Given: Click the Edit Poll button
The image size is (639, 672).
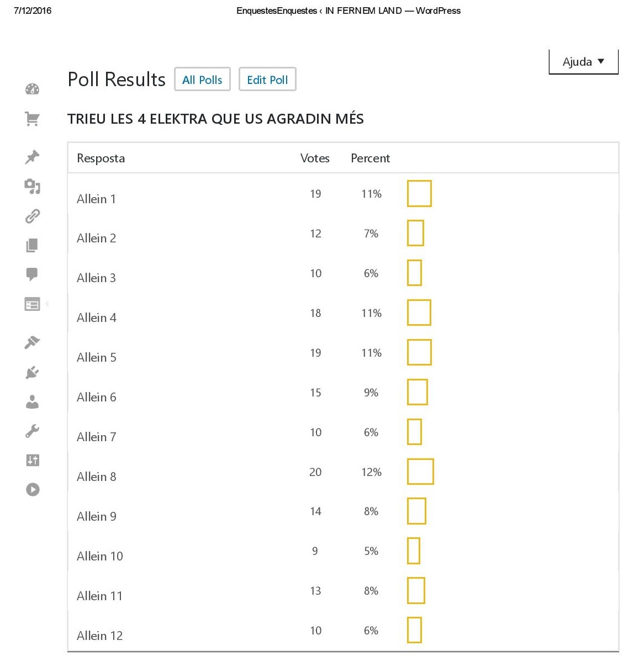Looking at the screenshot, I should (267, 80).
